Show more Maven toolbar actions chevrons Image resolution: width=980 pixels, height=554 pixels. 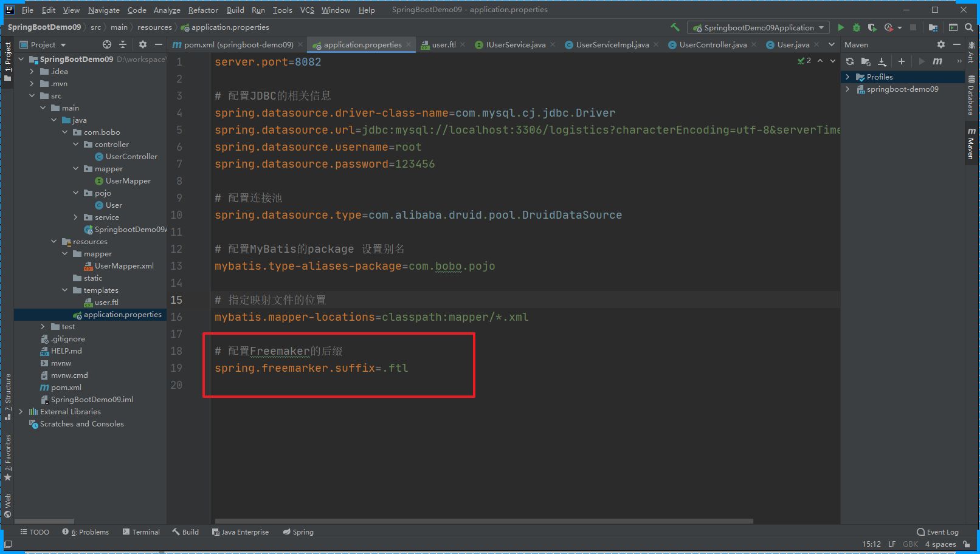pos(959,61)
